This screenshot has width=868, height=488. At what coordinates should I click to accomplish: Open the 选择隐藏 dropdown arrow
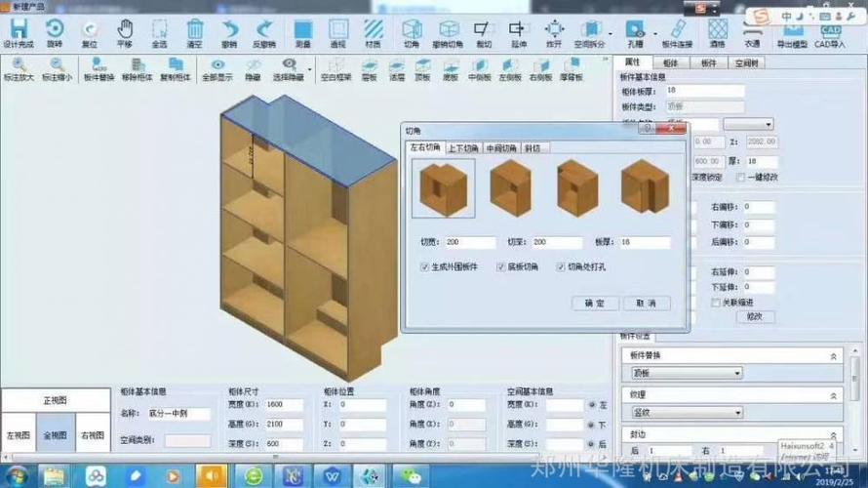(x=309, y=69)
